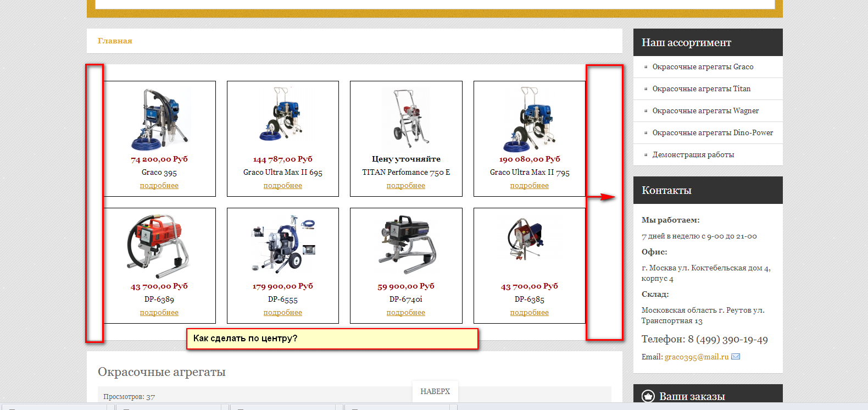Select the DP-6385 product name

530,300
